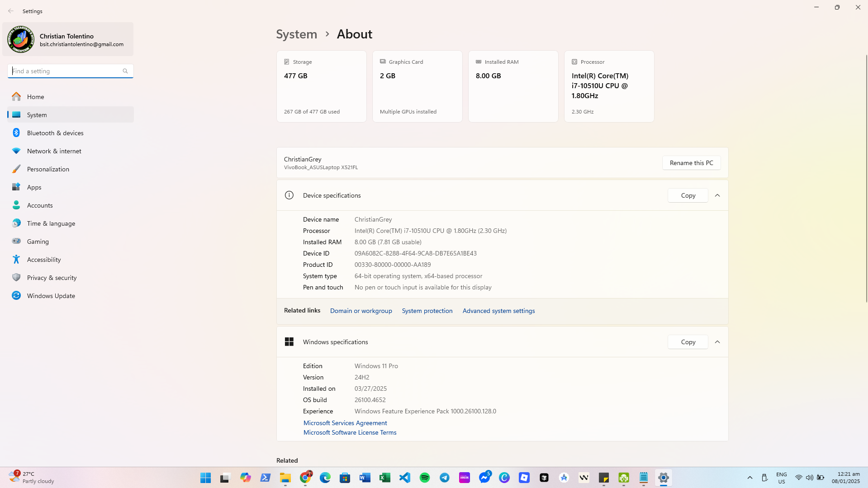868x488 pixels.
Task: Click the System breadcrumb link
Action: tap(297, 34)
